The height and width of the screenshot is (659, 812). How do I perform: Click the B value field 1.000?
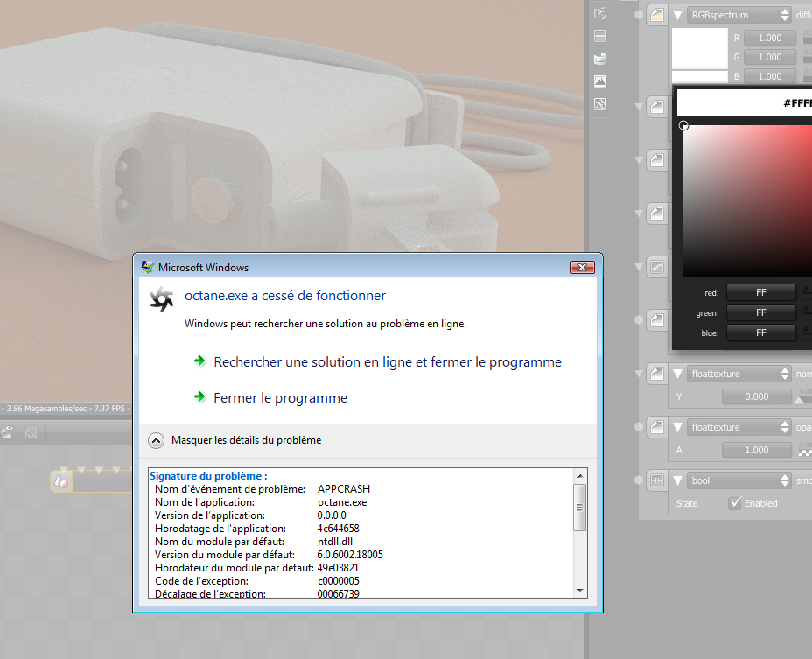coord(769,76)
